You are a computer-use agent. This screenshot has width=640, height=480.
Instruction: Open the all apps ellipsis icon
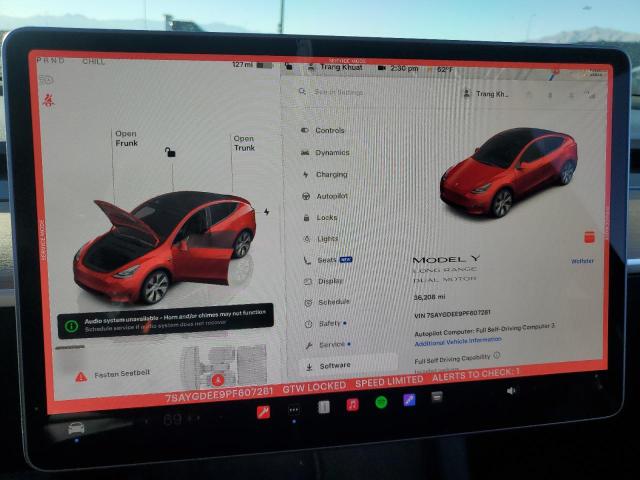click(294, 410)
